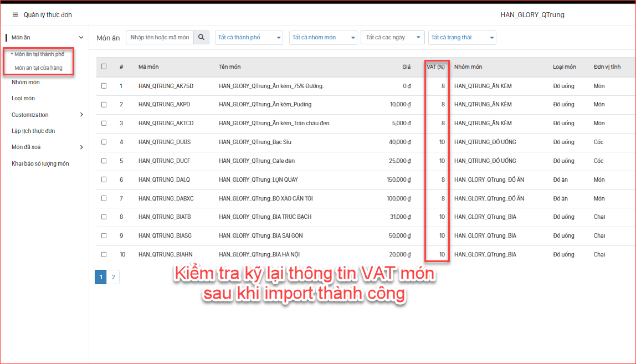Open the 'Tất cả nhóm món' dropdown
Screen dimensions: 636x364
point(323,38)
